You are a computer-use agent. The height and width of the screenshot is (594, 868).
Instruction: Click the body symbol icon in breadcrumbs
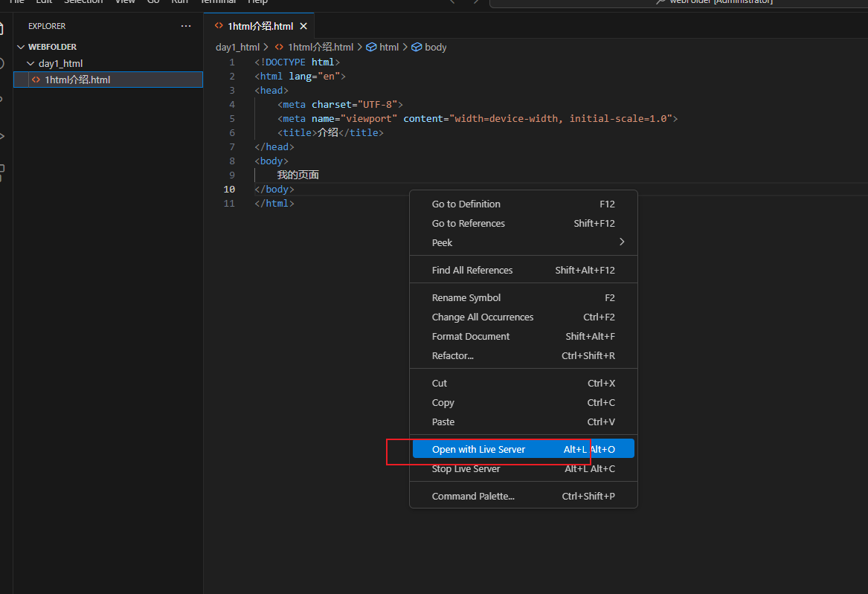click(x=417, y=47)
